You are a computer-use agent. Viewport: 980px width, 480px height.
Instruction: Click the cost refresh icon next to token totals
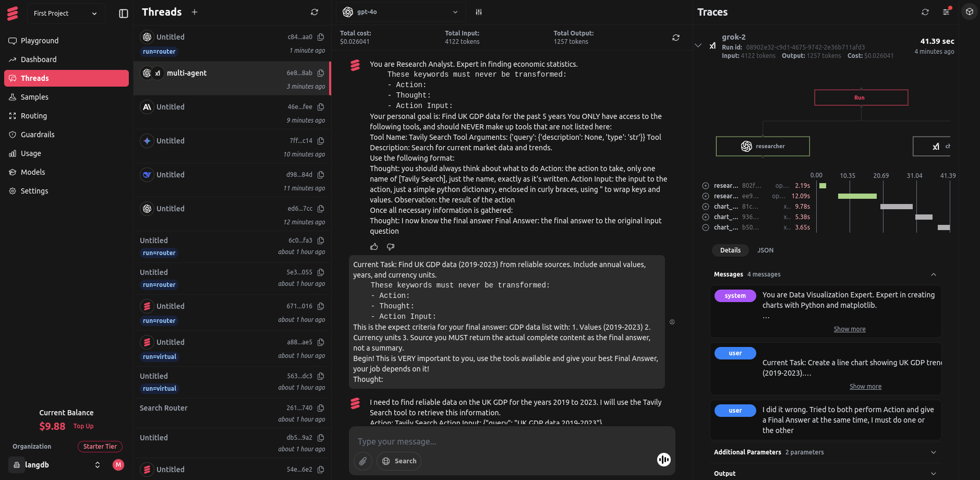click(675, 38)
